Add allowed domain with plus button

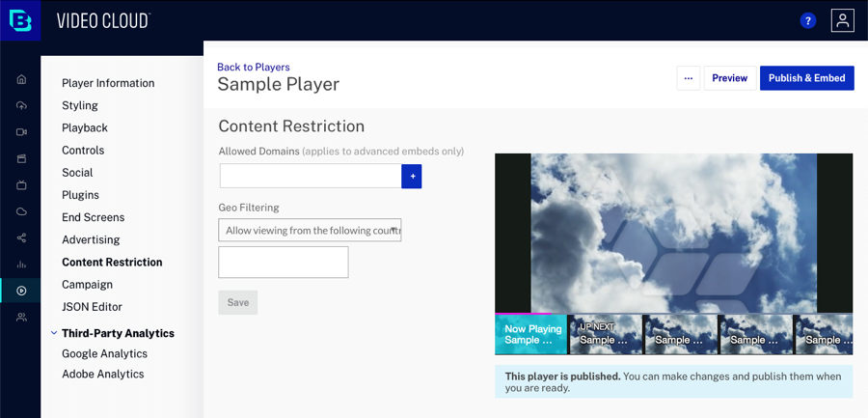click(412, 177)
